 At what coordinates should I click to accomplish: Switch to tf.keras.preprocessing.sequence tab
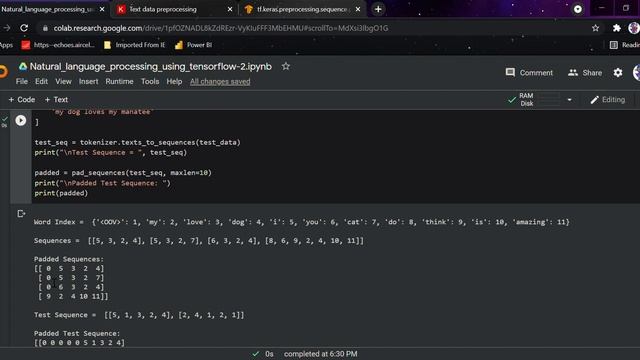pos(303,9)
